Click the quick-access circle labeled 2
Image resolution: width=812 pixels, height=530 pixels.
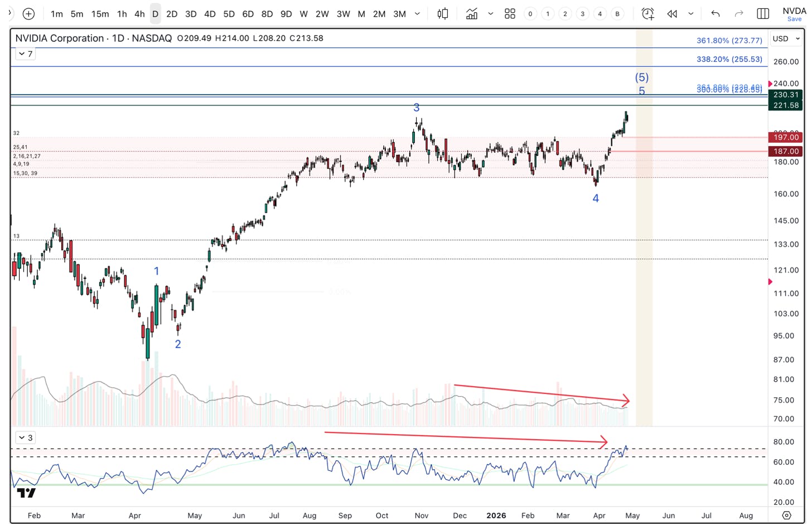pos(565,14)
